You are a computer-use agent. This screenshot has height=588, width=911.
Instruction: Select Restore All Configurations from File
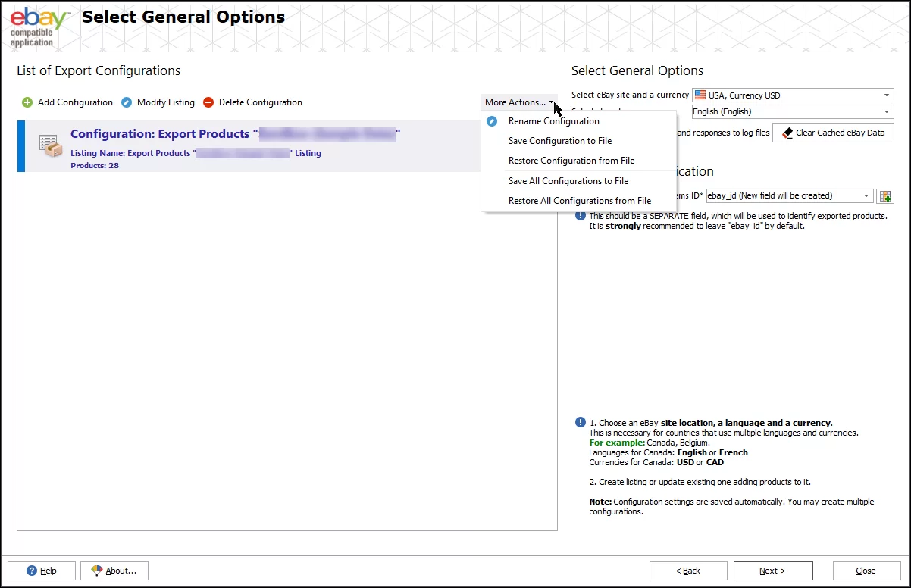click(x=579, y=201)
